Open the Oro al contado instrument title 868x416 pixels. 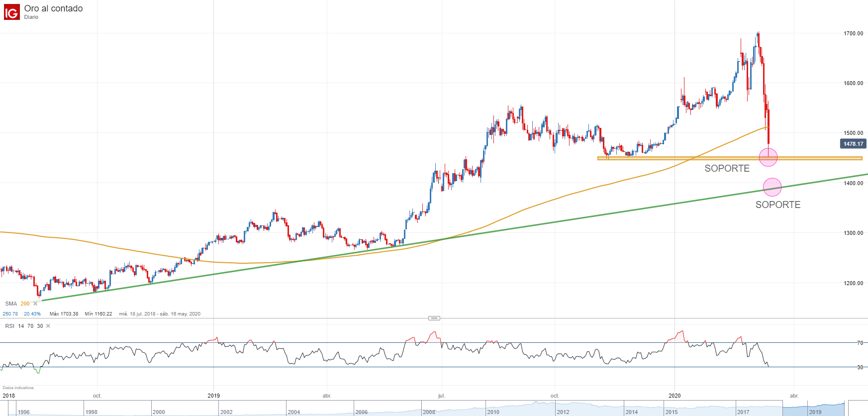53,8
